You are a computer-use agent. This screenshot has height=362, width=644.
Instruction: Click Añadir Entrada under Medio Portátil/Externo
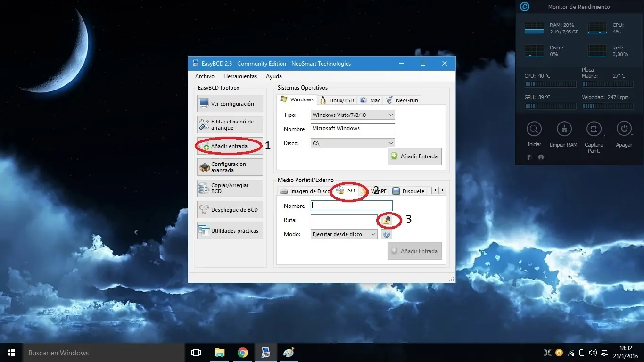coord(414,251)
